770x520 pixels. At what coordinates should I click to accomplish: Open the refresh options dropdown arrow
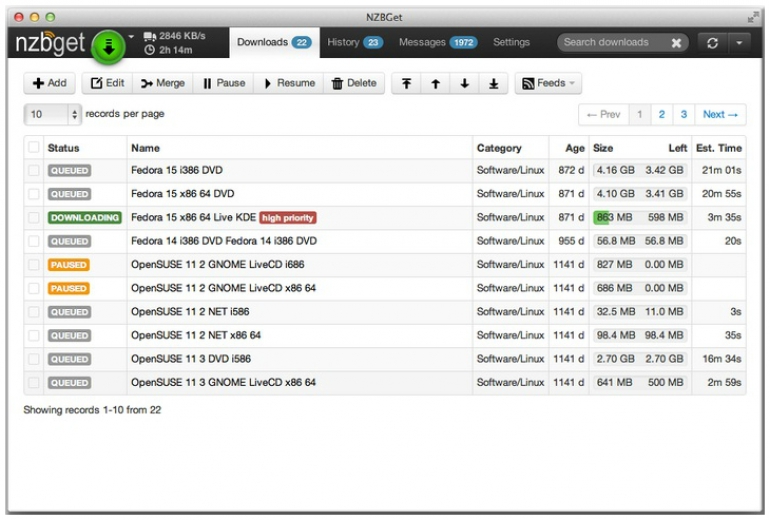click(739, 43)
